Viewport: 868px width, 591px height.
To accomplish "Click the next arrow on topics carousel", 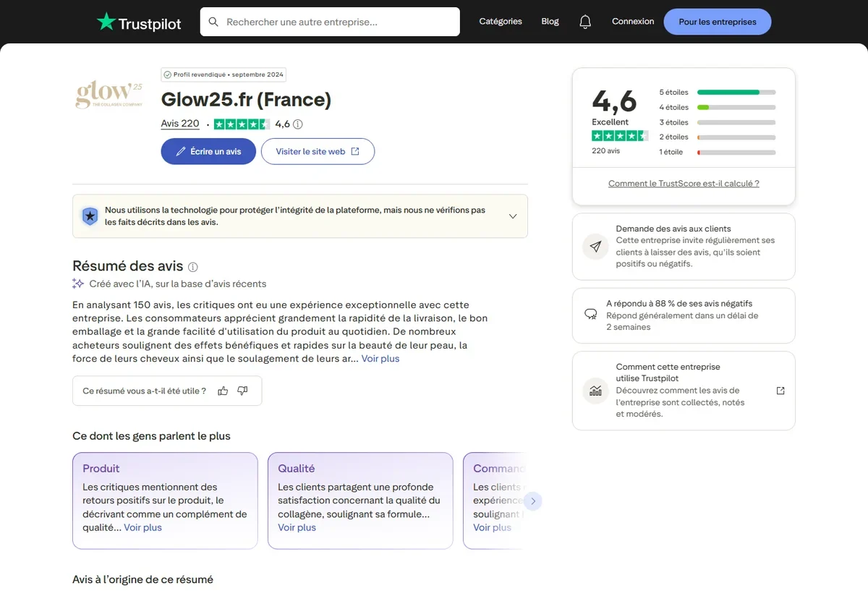I will pos(533,501).
